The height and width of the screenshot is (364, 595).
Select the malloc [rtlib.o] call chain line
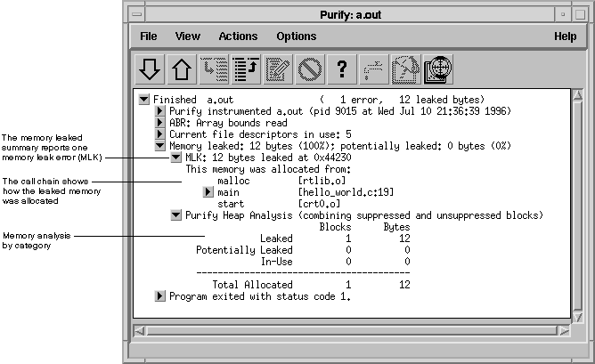click(281, 181)
